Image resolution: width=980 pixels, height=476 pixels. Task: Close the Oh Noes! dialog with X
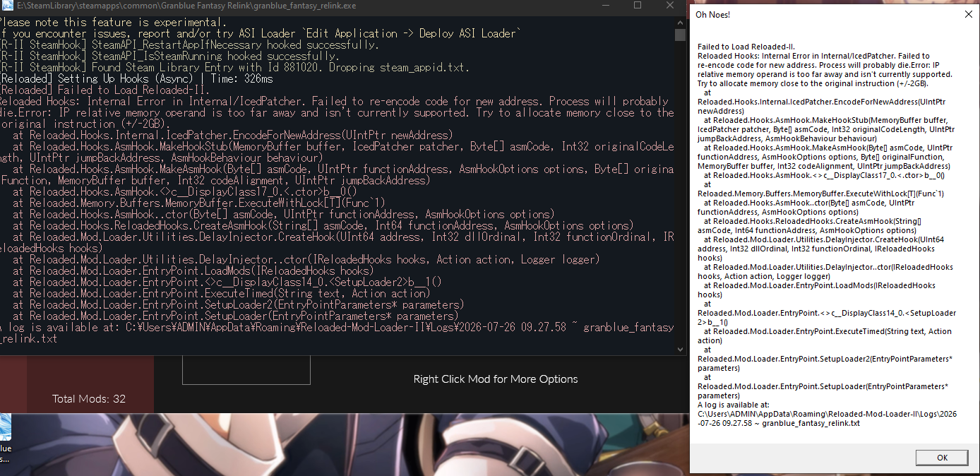pos(967,14)
